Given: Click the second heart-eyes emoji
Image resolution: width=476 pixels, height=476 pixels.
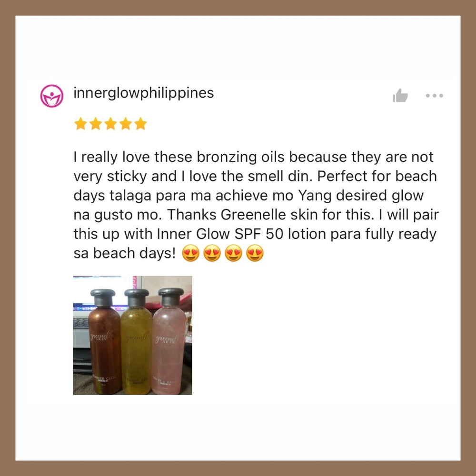Looking at the screenshot, I should pyautogui.click(x=212, y=253).
